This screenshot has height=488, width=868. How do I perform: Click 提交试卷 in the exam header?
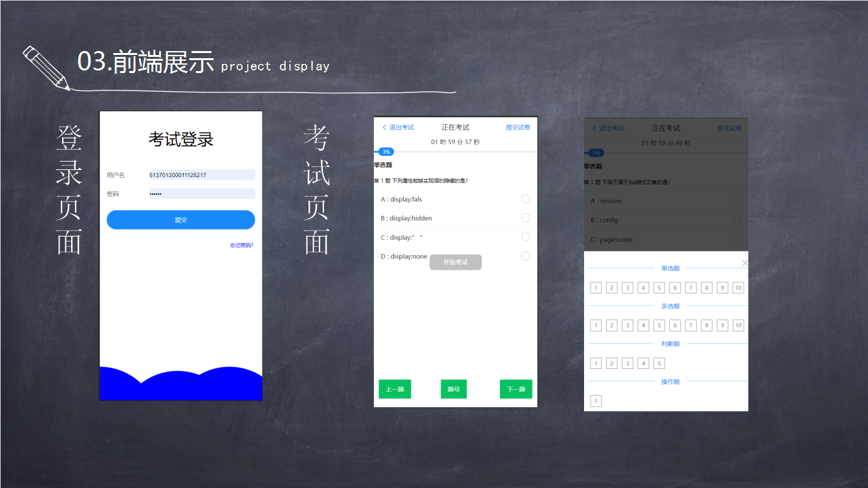click(x=517, y=128)
